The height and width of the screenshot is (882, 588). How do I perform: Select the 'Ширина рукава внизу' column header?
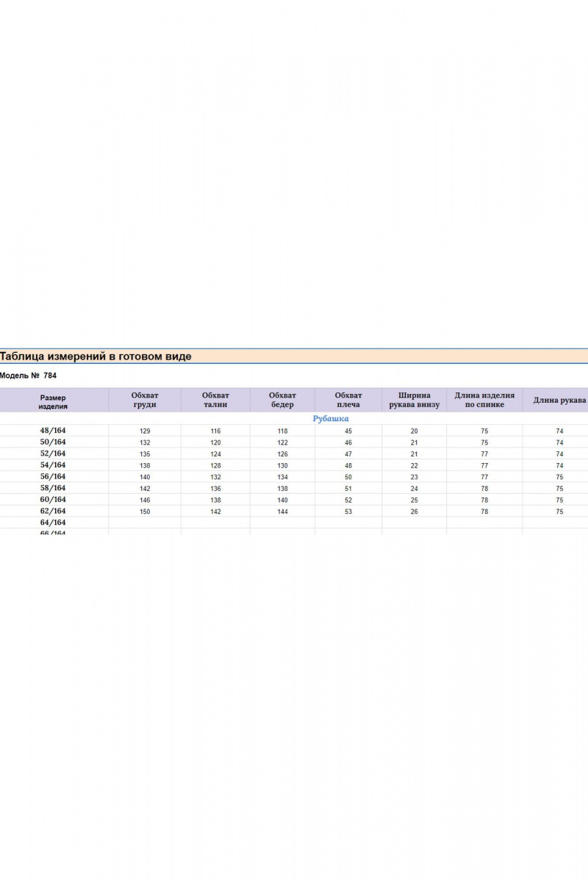click(415, 400)
